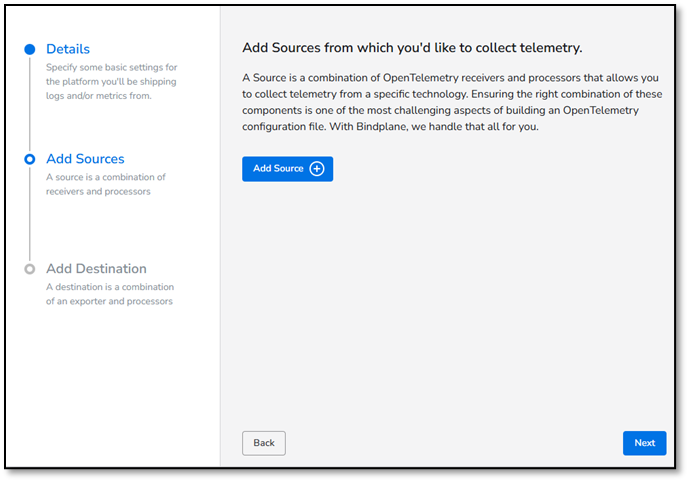Click the Source explanation paragraph

point(452,102)
